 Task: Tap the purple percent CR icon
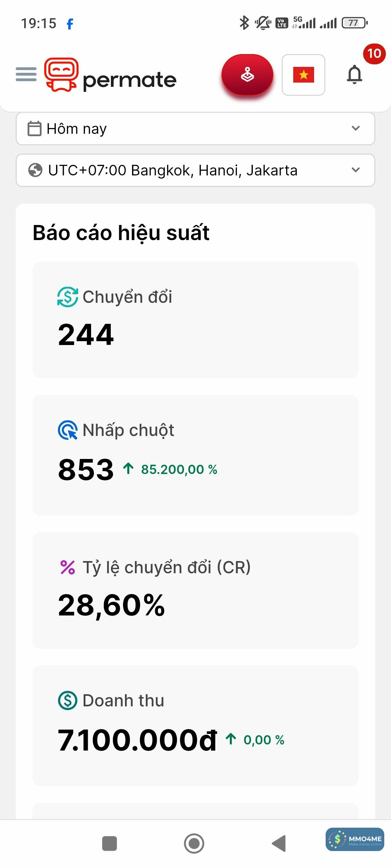coord(68,567)
